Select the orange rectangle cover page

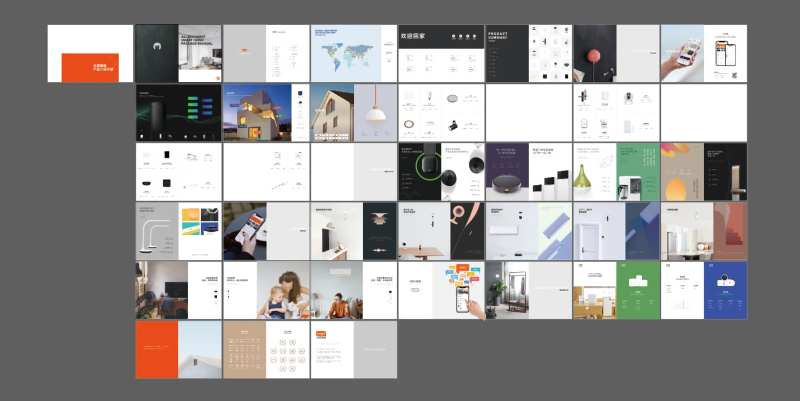coord(90,54)
